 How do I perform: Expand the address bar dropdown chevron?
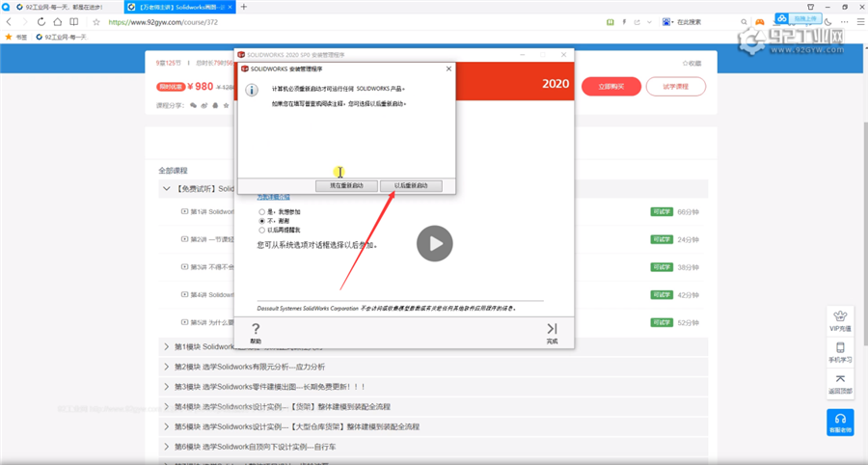pos(649,22)
